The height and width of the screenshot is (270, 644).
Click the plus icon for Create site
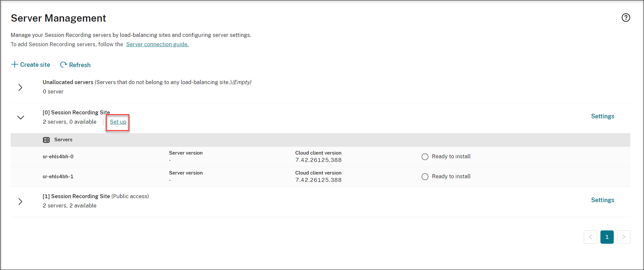(14, 65)
